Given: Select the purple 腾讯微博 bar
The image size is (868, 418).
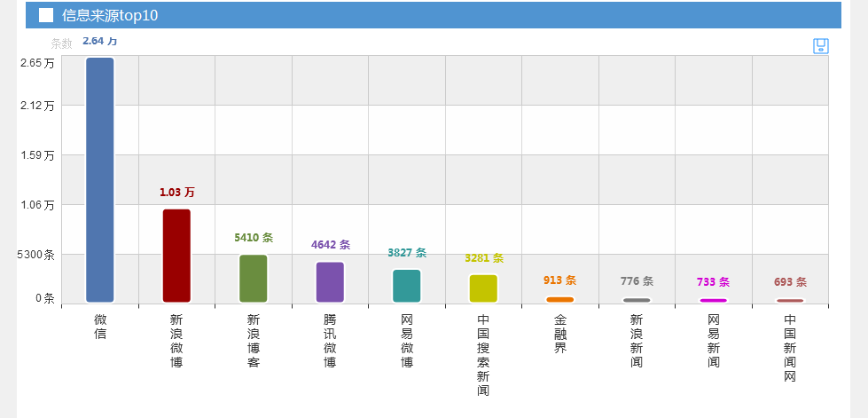Looking at the screenshot, I should pyautogui.click(x=330, y=282).
